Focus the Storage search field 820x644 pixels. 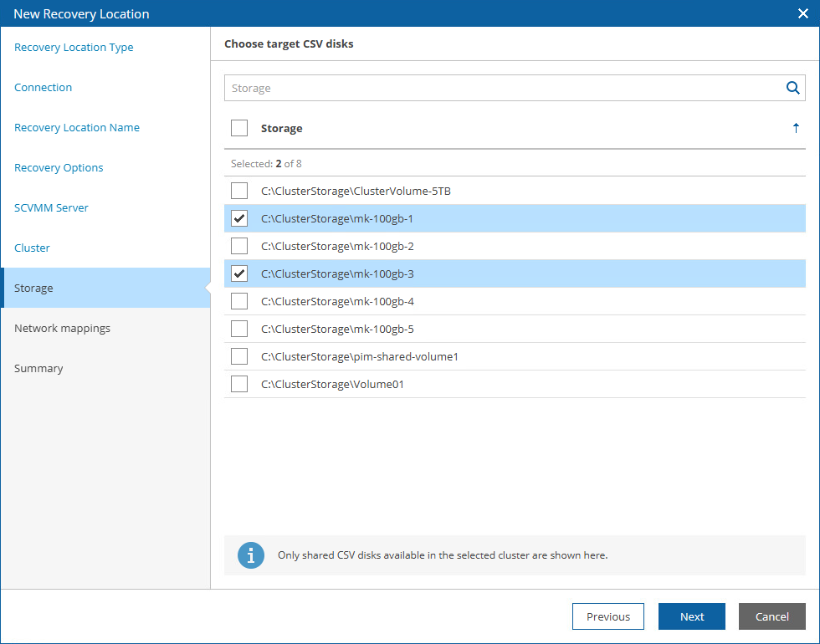click(x=502, y=88)
